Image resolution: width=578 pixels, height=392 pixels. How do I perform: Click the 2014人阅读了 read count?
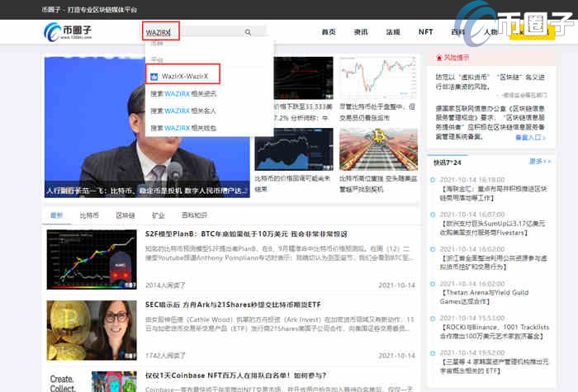[x=165, y=286]
